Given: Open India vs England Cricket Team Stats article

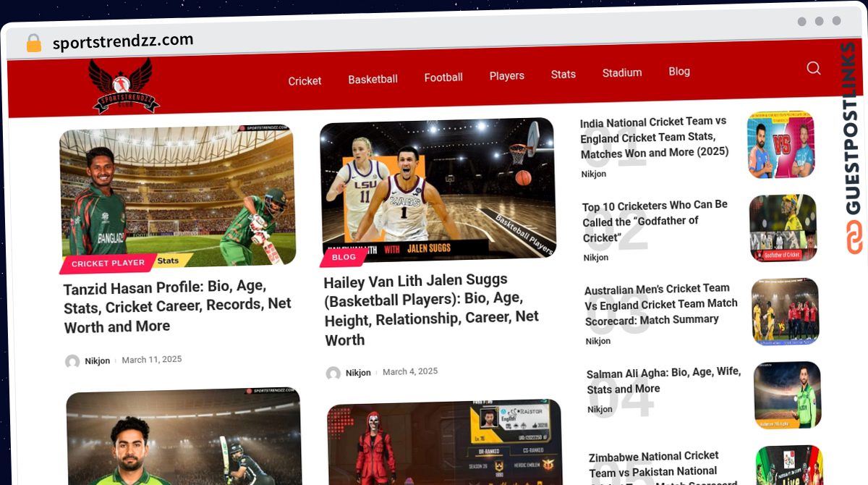Looking at the screenshot, I should [654, 137].
